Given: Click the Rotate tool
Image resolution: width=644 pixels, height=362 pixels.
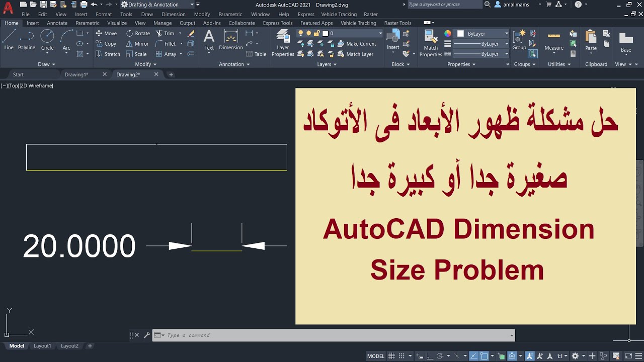Looking at the screenshot, I should (138, 33).
